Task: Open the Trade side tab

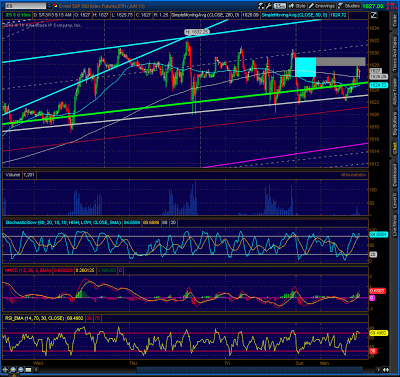Action: [x=395, y=21]
